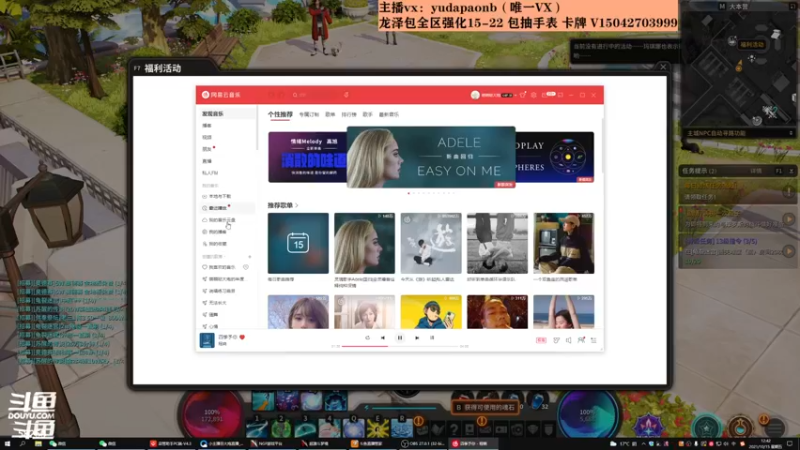Skip to the previous track
800x450 pixels.
tap(383, 338)
